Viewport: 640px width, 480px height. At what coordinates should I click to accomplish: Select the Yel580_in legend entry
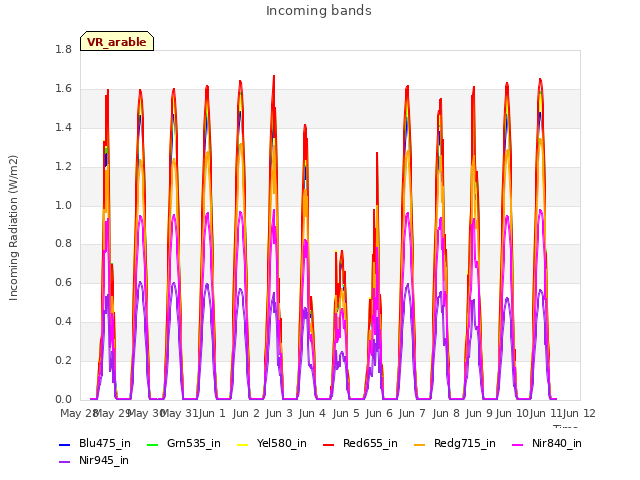coord(272,444)
